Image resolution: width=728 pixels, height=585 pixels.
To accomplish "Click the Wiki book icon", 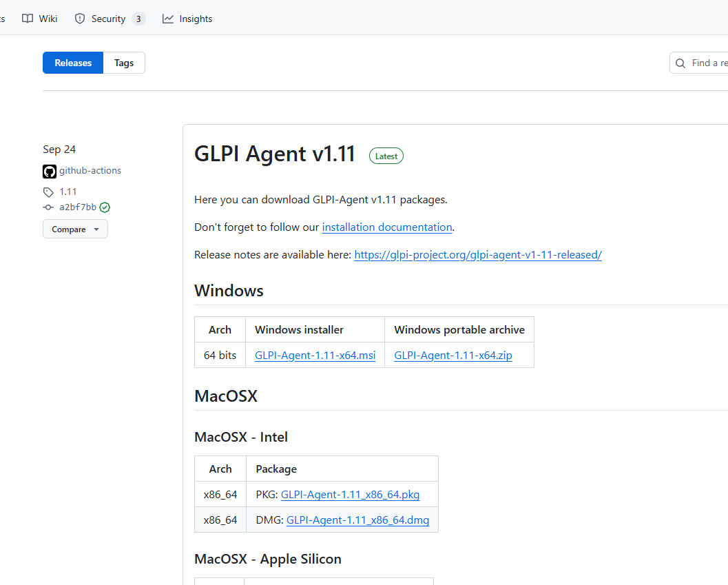I will coord(28,19).
